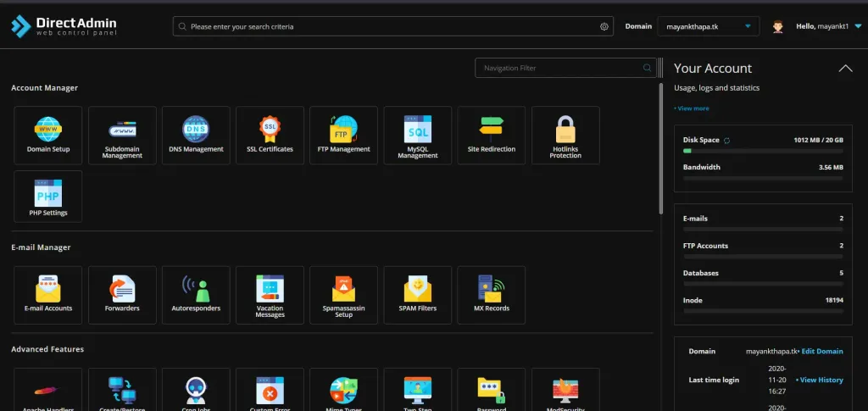The width and height of the screenshot is (868, 411).
Task: Open the PHP Settings icon
Action: 48,197
